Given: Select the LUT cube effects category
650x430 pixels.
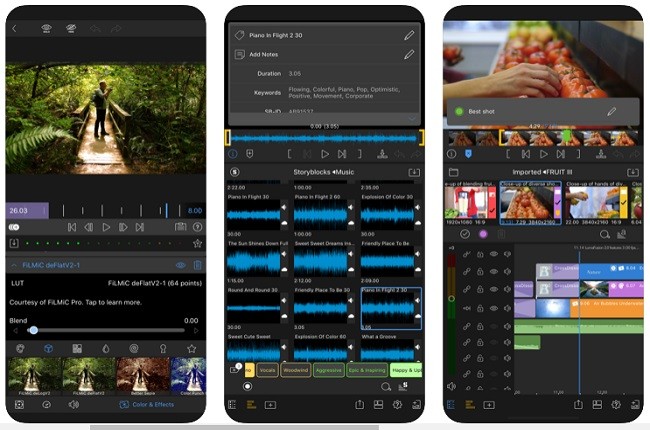Looking at the screenshot, I should (x=49, y=348).
